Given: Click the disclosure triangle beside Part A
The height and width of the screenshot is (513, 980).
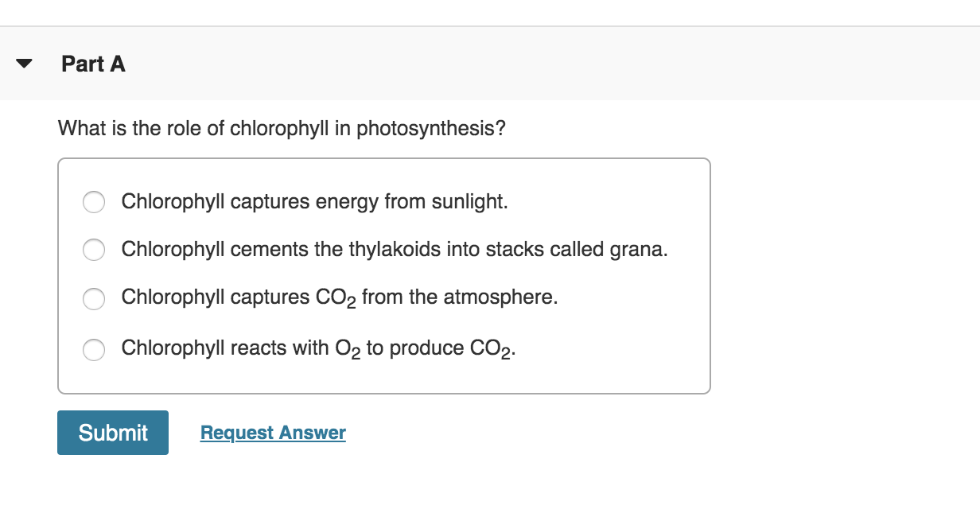Looking at the screenshot, I should coord(24,63).
